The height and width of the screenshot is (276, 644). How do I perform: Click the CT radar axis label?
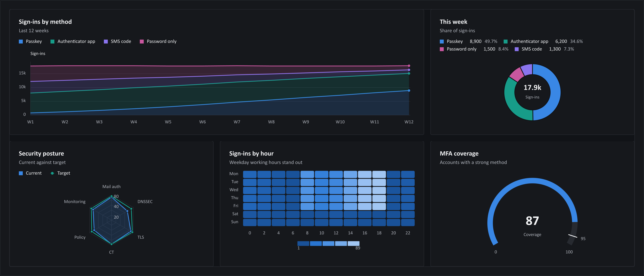point(112,252)
